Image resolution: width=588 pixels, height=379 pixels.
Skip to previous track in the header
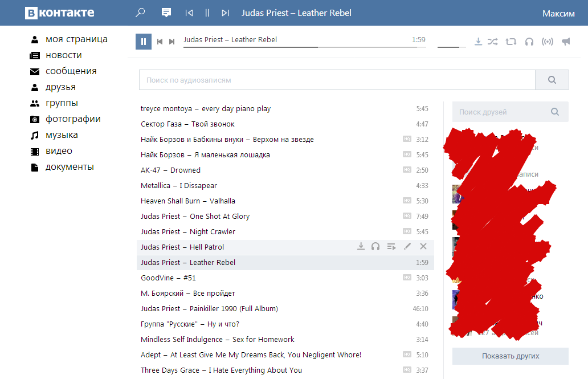(x=189, y=13)
